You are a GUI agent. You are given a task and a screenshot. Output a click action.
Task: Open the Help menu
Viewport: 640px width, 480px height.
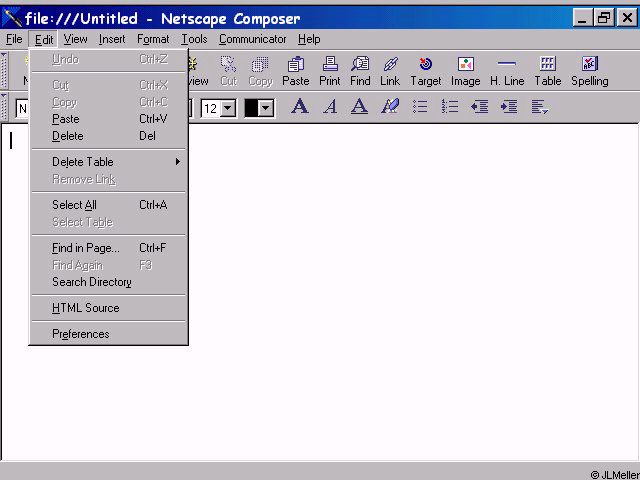pyautogui.click(x=309, y=39)
